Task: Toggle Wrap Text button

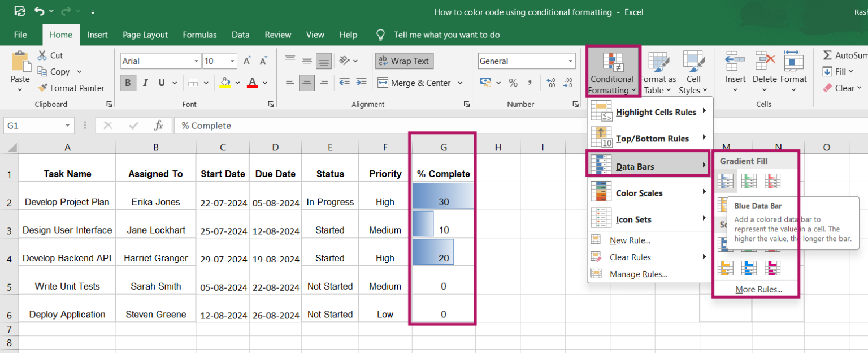Action: coord(404,61)
